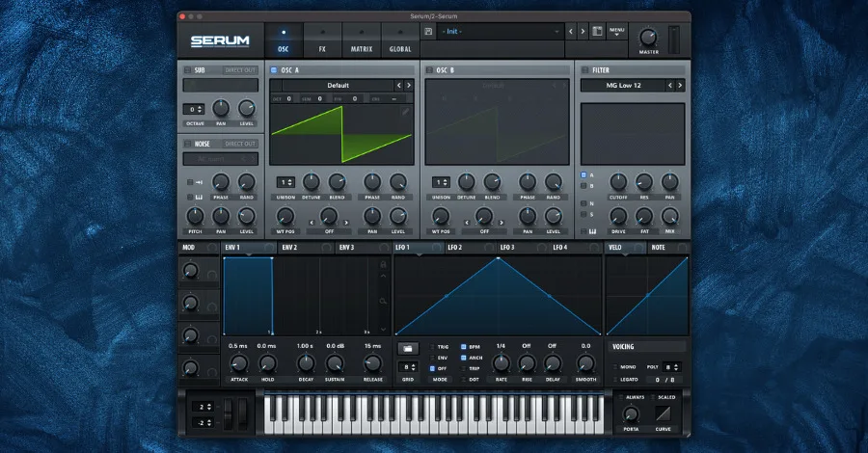The image size is (868, 453).
Task: Click the envelope zoom magnifier icon
Action: tap(383, 301)
